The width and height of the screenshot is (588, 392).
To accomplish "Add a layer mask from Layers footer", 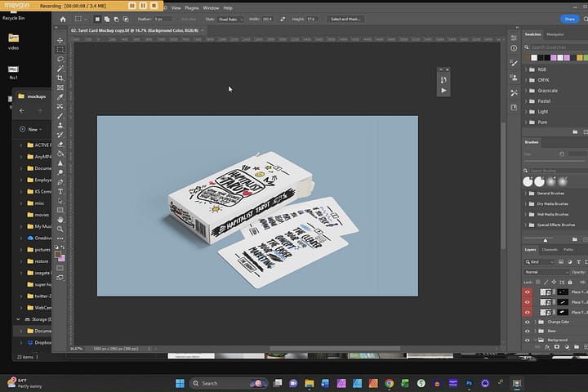I will (557, 347).
